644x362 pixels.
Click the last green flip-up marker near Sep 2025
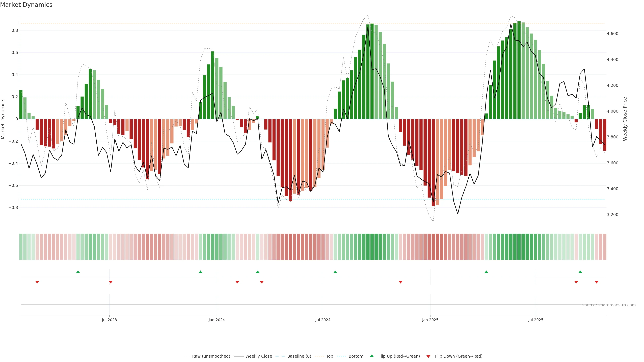coord(580,272)
